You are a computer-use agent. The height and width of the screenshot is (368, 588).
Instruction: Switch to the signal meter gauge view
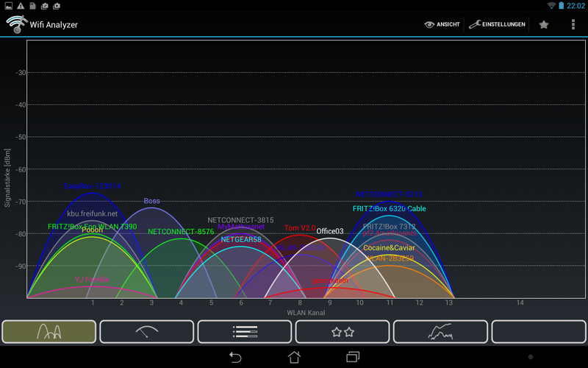point(147,332)
